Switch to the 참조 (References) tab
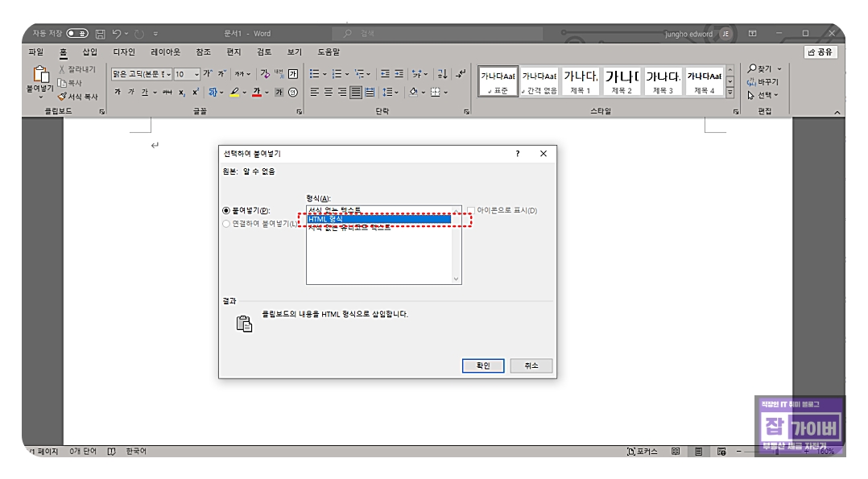The height and width of the screenshot is (479, 868). (203, 52)
